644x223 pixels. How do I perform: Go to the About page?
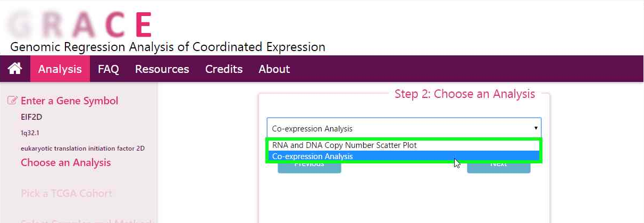tap(274, 69)
